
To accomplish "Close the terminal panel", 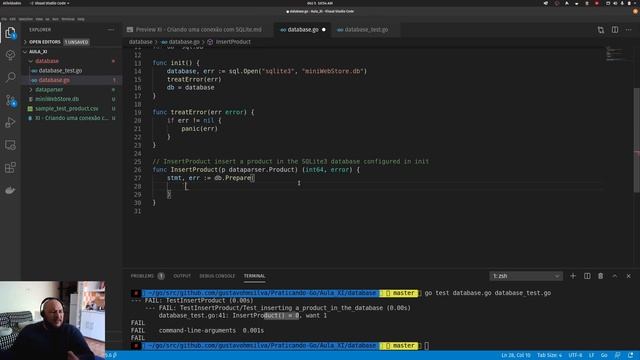I will (629, 276).
